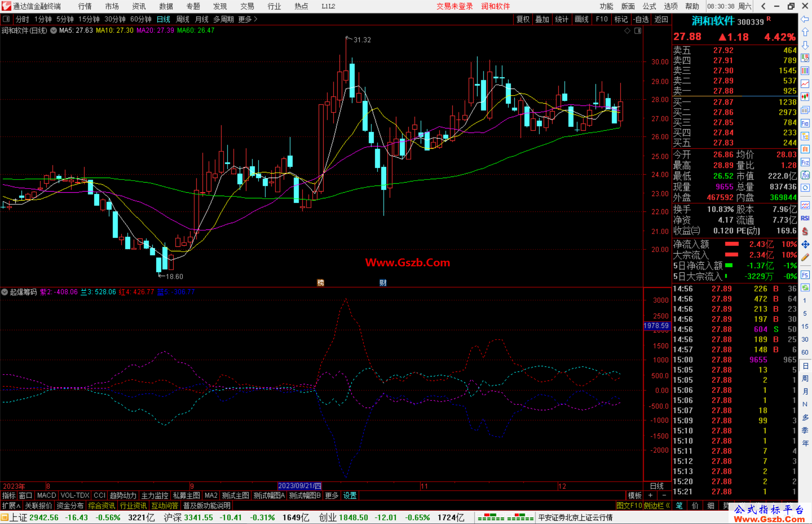This screenshot has height=524, width=812.
Task: Collapse the 侧边栏 sidebar
Action: 657,506
